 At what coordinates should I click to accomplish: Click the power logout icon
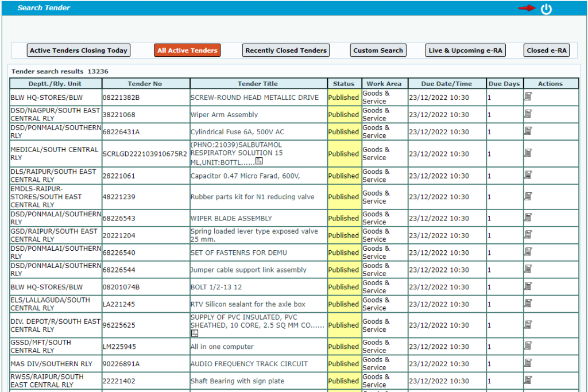[x=546, y=9]
